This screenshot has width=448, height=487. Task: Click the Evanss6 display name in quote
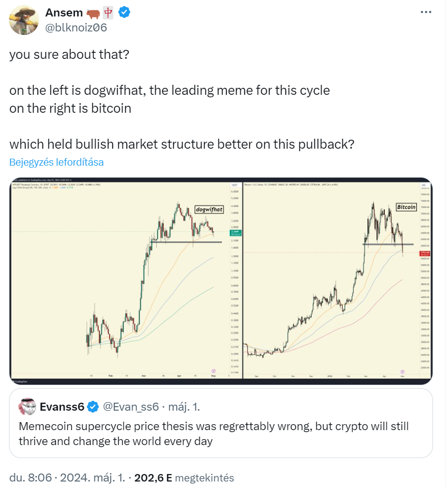(x=62, y=407)
